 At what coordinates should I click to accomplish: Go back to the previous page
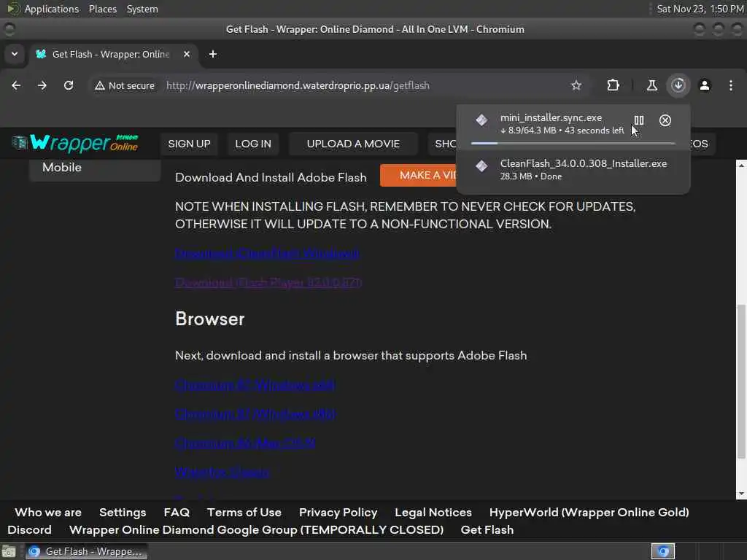(x=16, y=85)
